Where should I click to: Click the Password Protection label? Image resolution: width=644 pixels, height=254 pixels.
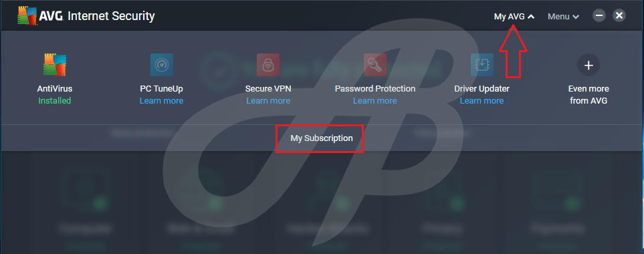375,89
